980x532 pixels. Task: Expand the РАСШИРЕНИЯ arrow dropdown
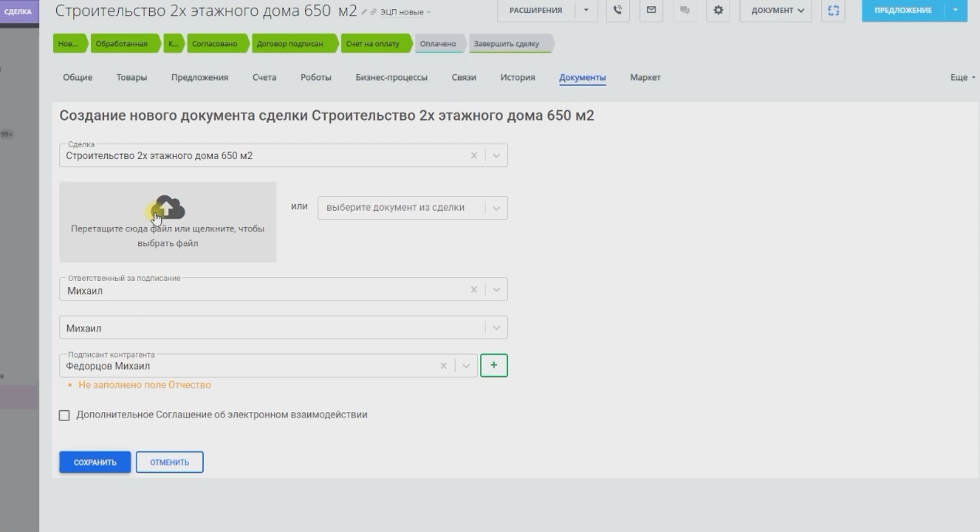tap(585, 10)
